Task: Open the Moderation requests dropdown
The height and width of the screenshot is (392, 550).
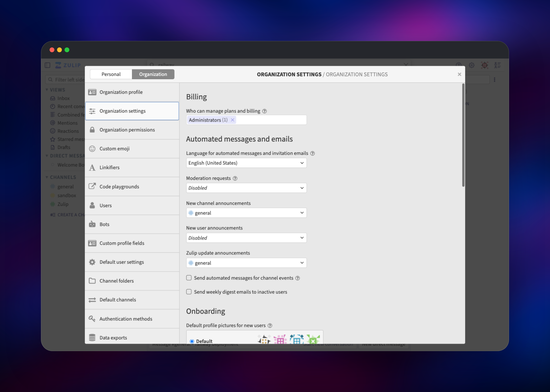Action: pos(246,188)
